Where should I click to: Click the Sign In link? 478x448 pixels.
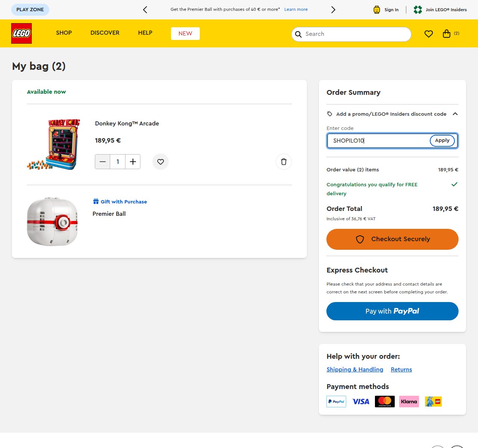(x=391, y=10)
